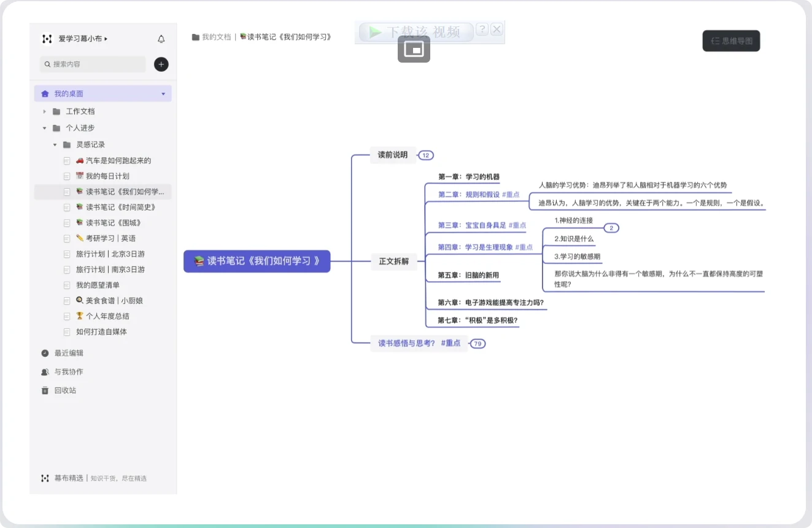Select the 正文拆解 node
This screenshot has width=812, height=528.
point(393,262)
